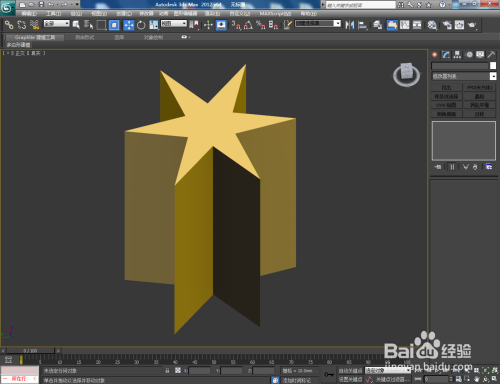Open the reference coordinate system dropdown
Viewport: 500px width, 384px height.
[x=174, y=24]
